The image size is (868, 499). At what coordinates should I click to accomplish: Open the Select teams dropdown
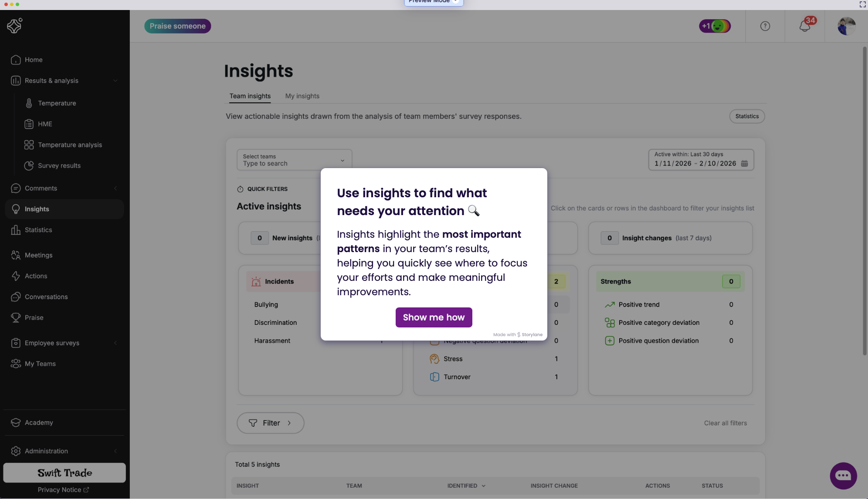click(294, 160)
